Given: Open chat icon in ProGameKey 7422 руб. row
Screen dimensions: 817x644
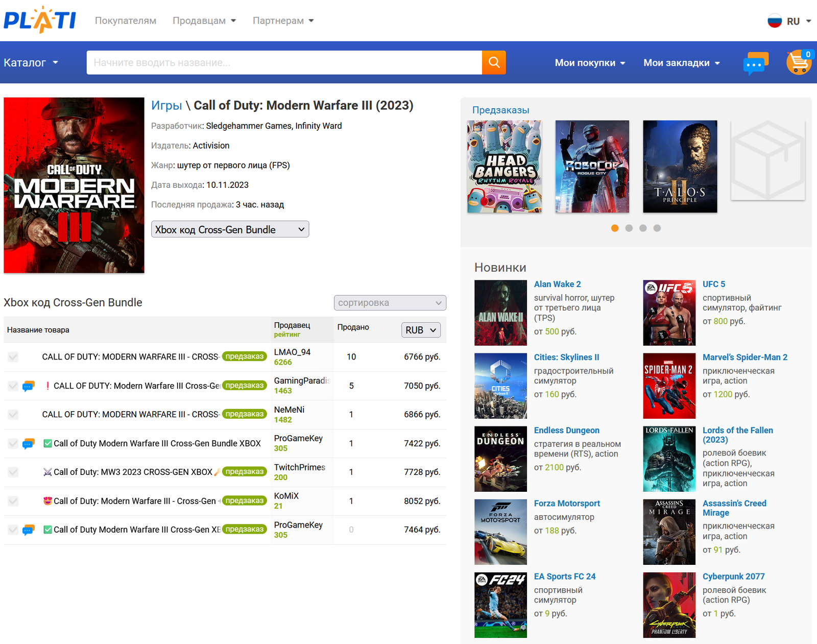Looking at the screenshot, I should pyautogui.click(x=29, y=444).
